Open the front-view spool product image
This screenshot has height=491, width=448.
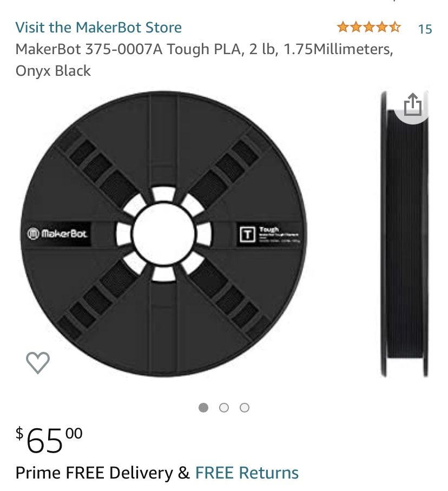click(164, 234)
